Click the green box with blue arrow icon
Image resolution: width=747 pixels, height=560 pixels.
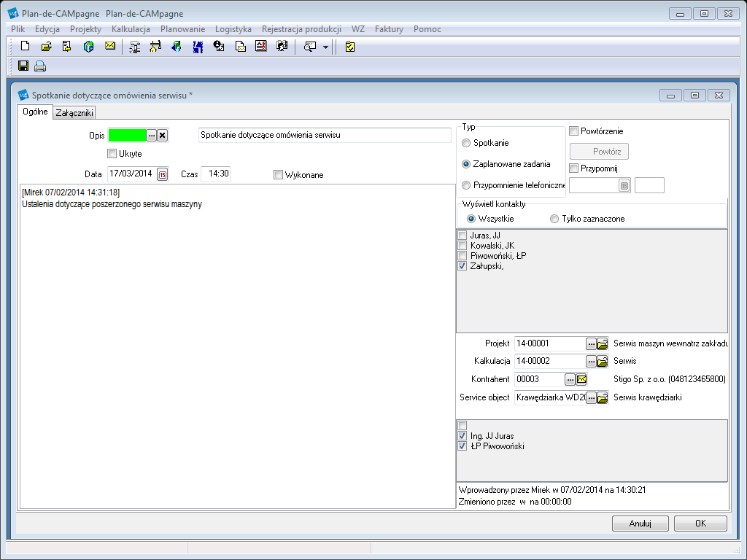(x=177, y=46)
